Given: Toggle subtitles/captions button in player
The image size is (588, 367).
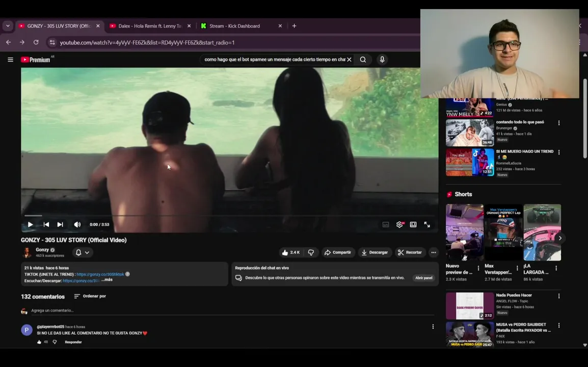Looking at the screenshot, I should pos(386,224).
